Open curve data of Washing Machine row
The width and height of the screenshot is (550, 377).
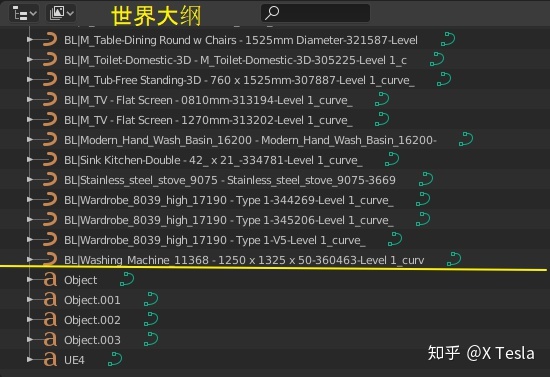[x=454, y=259]
